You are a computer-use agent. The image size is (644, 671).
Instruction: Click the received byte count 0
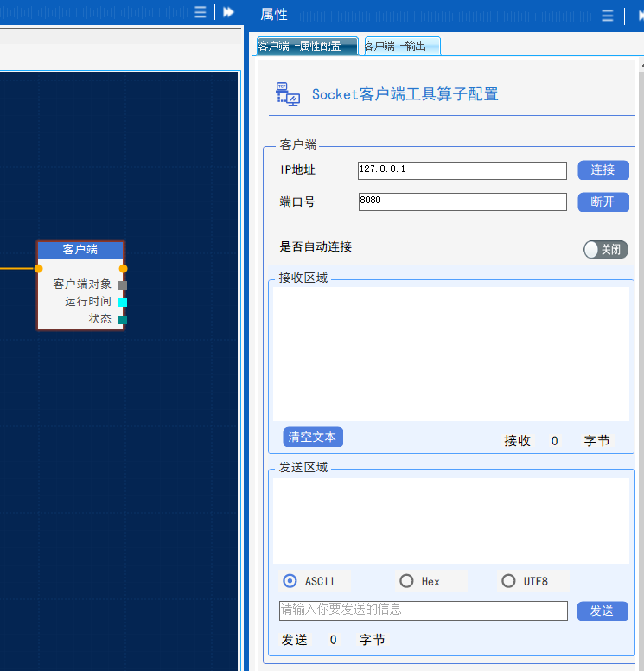(555, 441)
